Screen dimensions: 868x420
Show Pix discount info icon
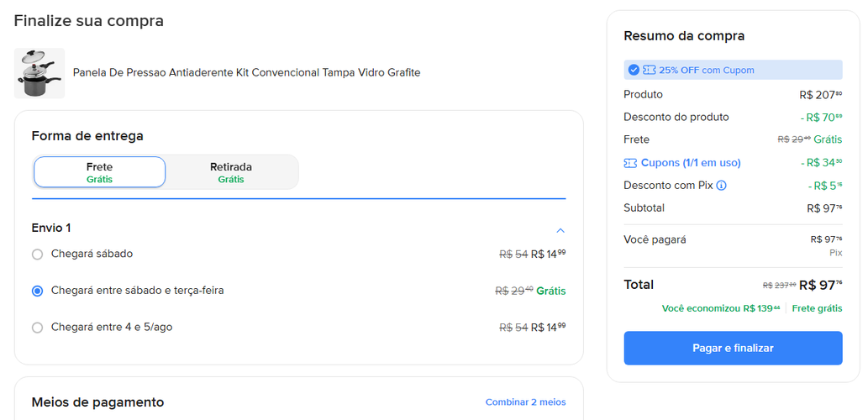point(721,186)
